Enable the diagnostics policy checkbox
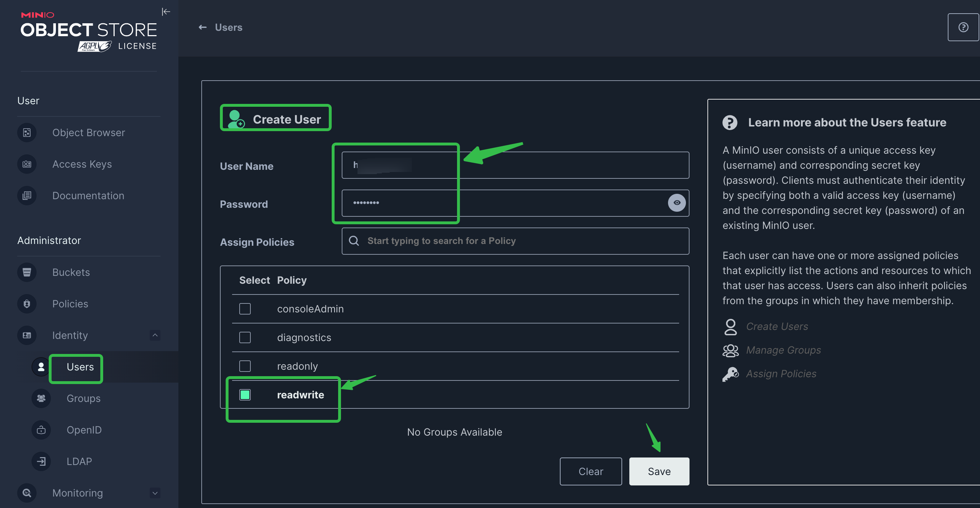This screenshot has height=508, width=980. 245,337
